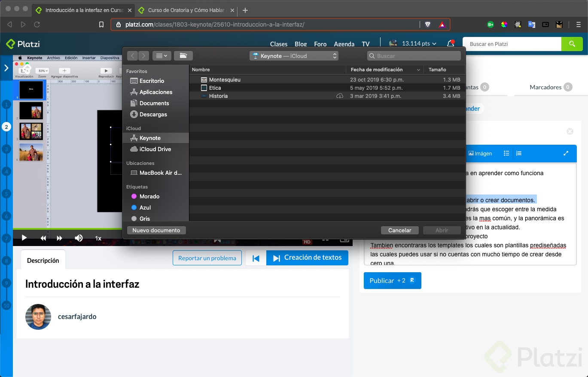Screen dimensions: 588x377
Task: Select the Etica presentation file
Action: pyautogui.click(x=327, y=88)
